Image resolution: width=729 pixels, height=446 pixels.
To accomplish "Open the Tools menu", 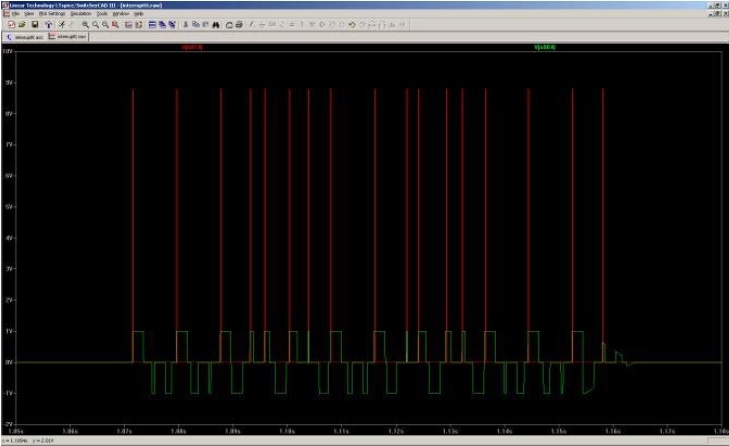I will click(102, 14).
